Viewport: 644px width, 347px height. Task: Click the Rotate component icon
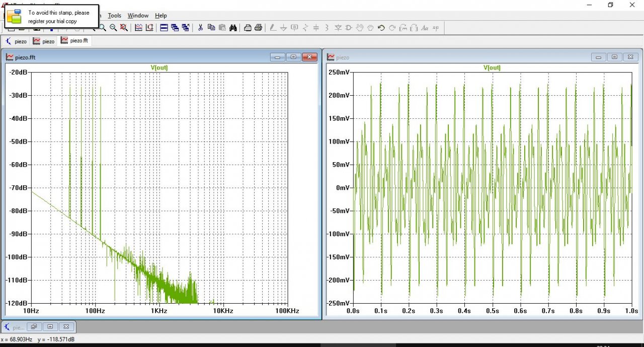(x=403, y=28)
